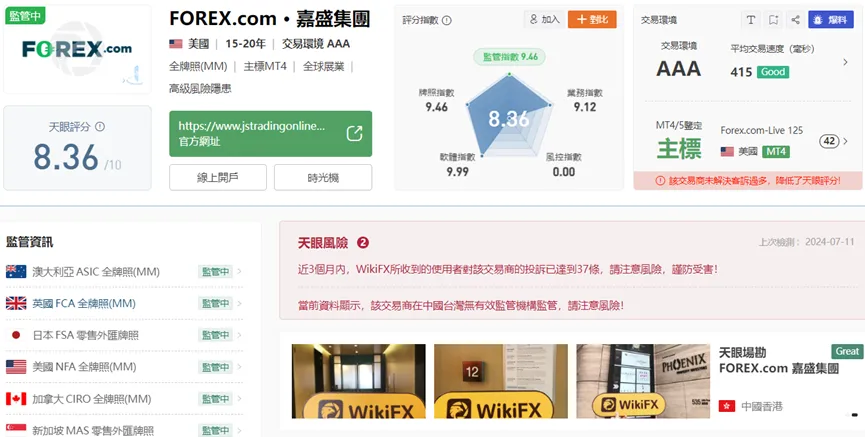The width and height of the screenshot is (865, 437).
Task: Click the Hong Kong flag icon
Action: coord(727,406)
